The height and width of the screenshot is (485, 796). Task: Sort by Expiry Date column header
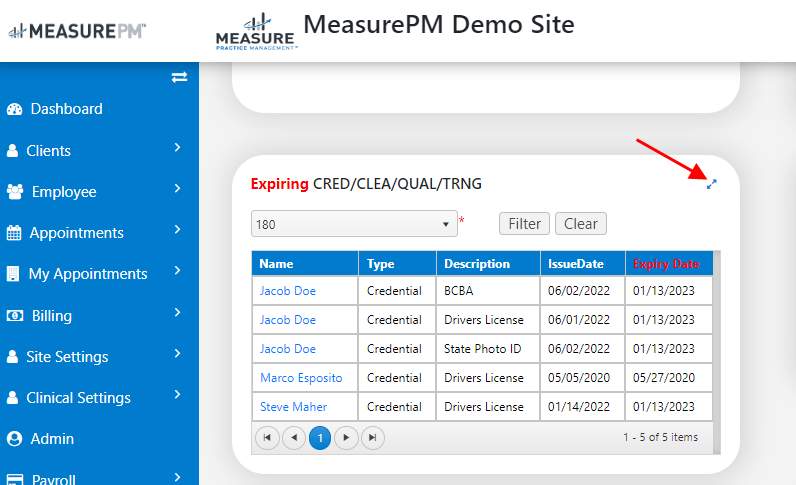click(669, 264)
